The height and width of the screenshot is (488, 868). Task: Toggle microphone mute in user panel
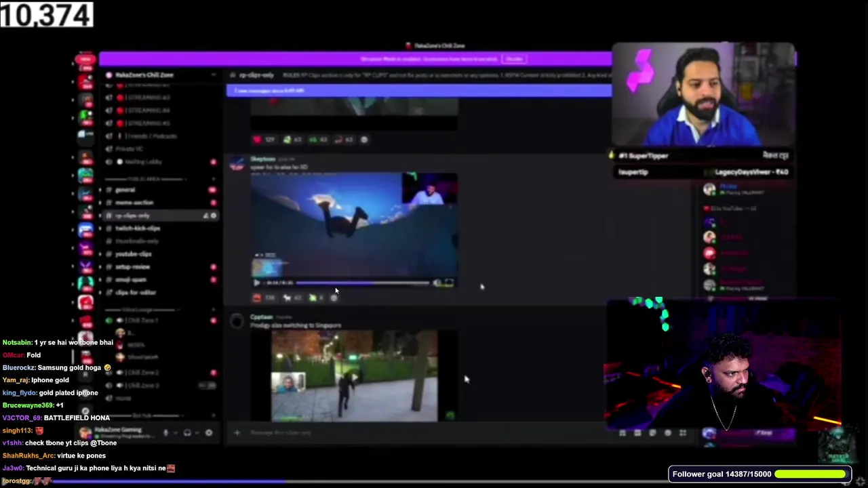[165, 432]
